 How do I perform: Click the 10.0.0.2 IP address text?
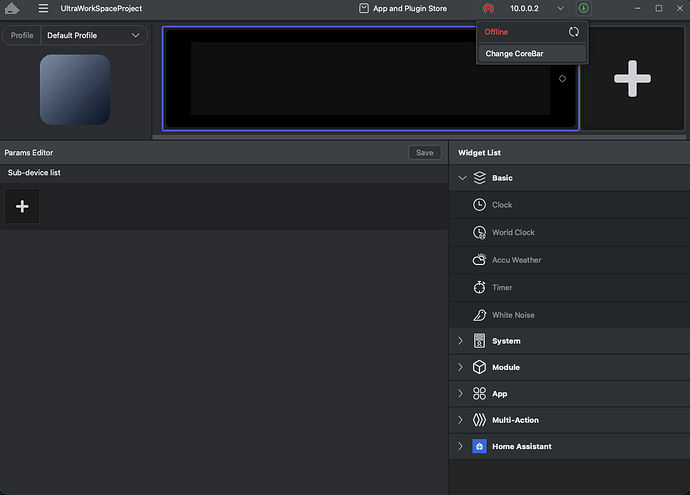[x=524, y=8]
